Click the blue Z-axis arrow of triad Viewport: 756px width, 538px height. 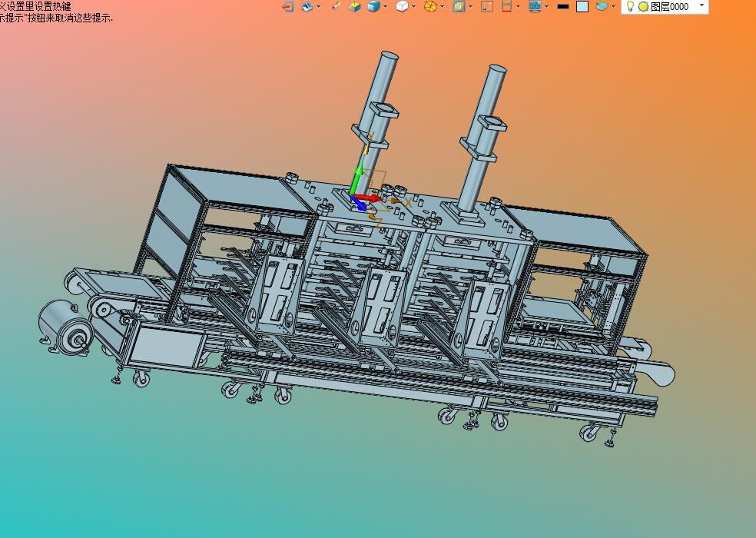point(359,204)
